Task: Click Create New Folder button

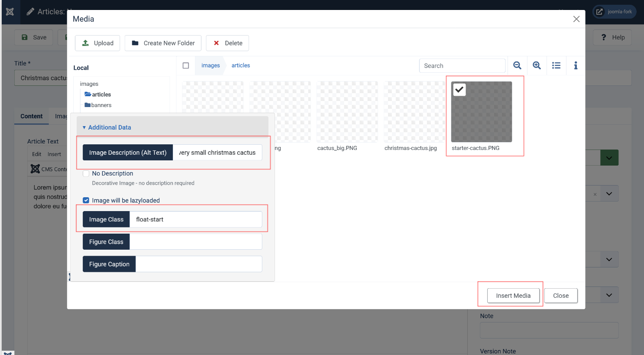Action: tap(163, 43)
